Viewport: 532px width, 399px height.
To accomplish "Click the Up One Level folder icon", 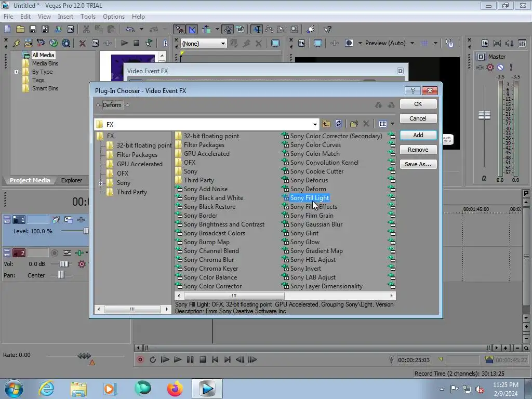I will click(x=326, y=124).
